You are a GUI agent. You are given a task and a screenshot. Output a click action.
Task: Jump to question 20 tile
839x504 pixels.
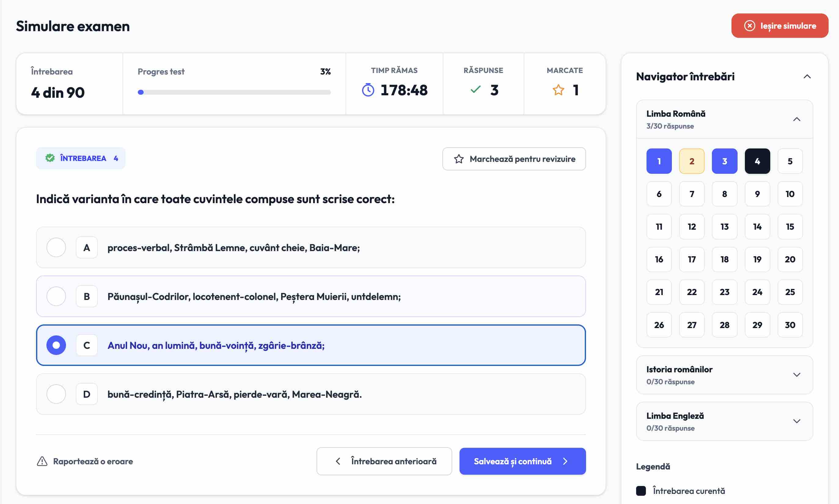[790, 259]
